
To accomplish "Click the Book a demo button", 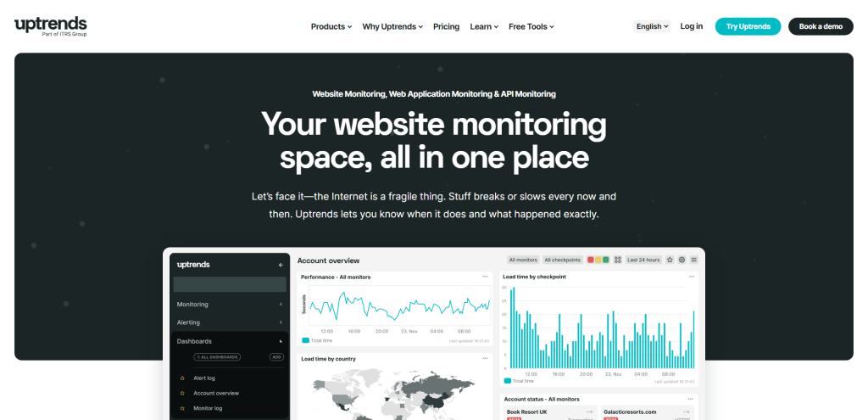I will point(821,26).
